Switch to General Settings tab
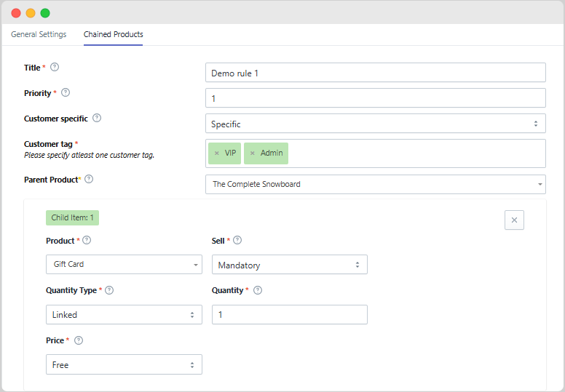The height and width of the screenshot is (392, 565). pyautogui.click(x=39, y=34)
